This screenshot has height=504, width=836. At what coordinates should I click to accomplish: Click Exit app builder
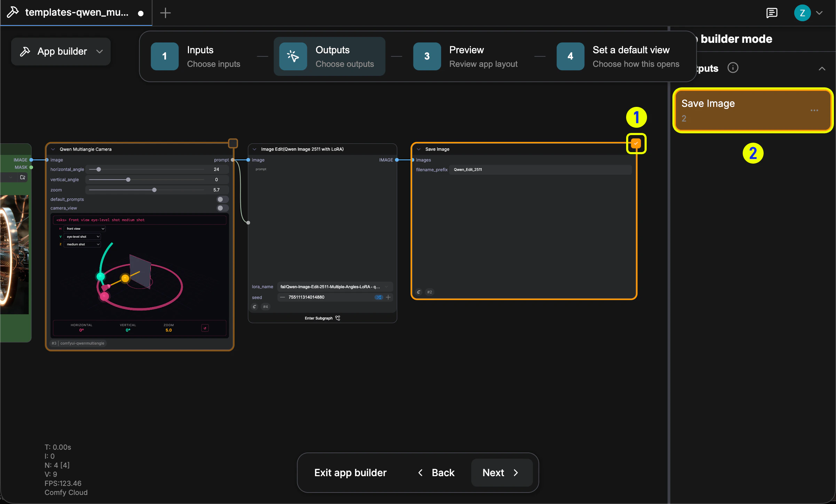click(x=350, y=472)
